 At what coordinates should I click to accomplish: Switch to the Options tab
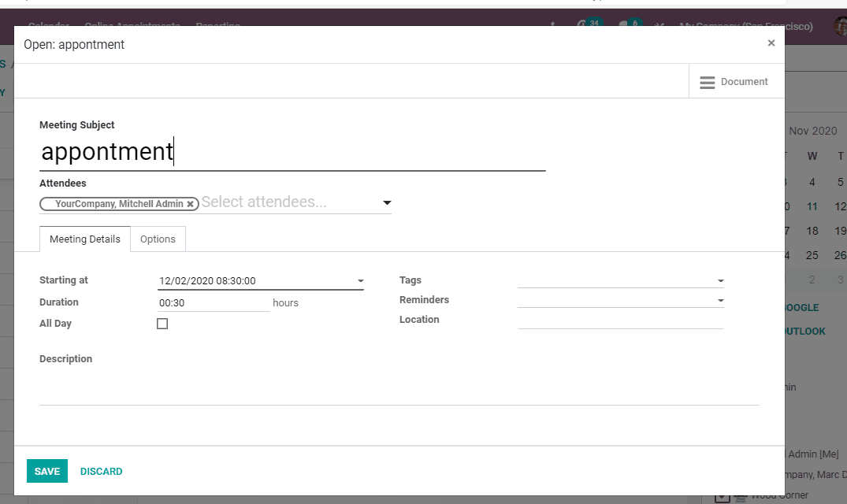(158, 239)
